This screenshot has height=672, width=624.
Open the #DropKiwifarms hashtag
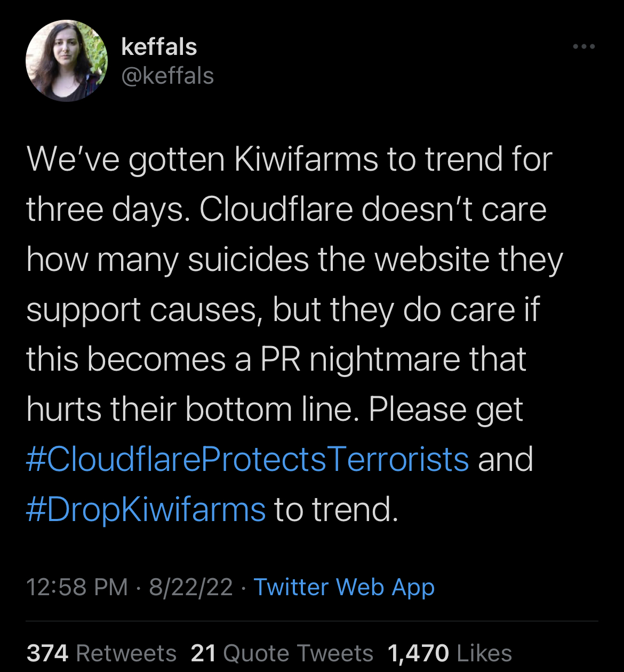click(146, 509)
